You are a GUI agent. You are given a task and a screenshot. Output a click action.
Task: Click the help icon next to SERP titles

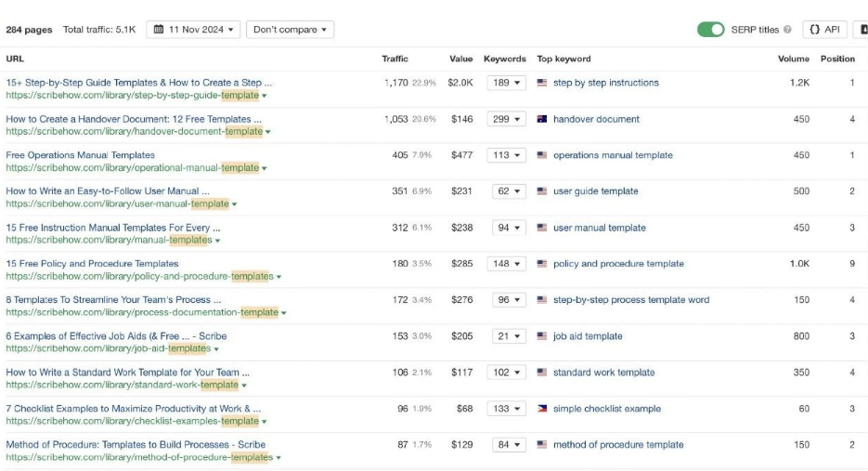[x=788, y=30]
